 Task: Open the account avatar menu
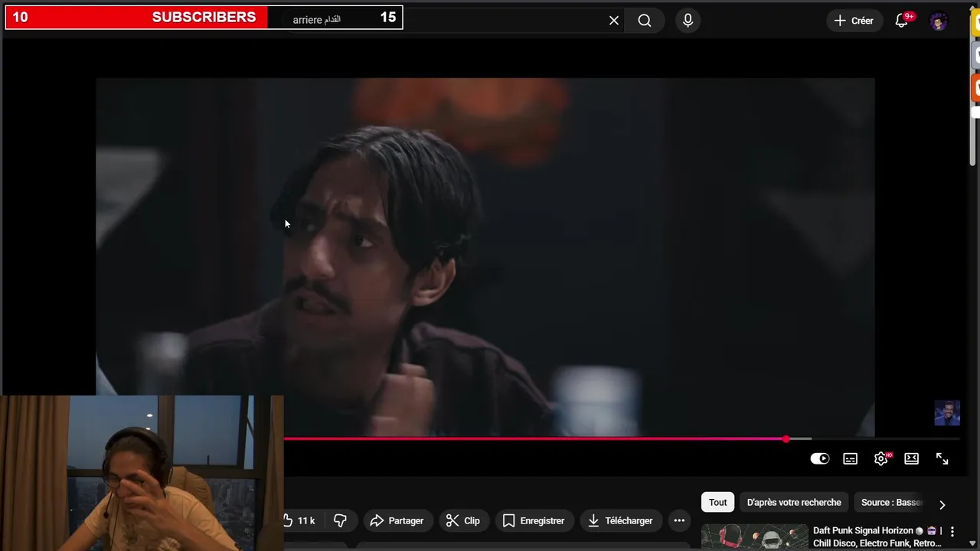pyautogui.click(x=939, y=21)
